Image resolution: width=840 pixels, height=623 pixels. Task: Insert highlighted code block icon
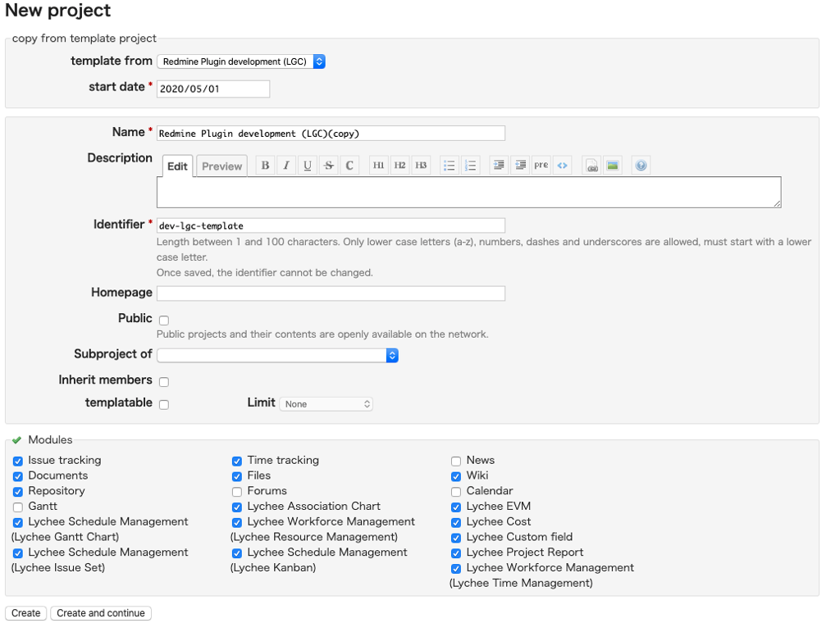(x=562, y=166)
